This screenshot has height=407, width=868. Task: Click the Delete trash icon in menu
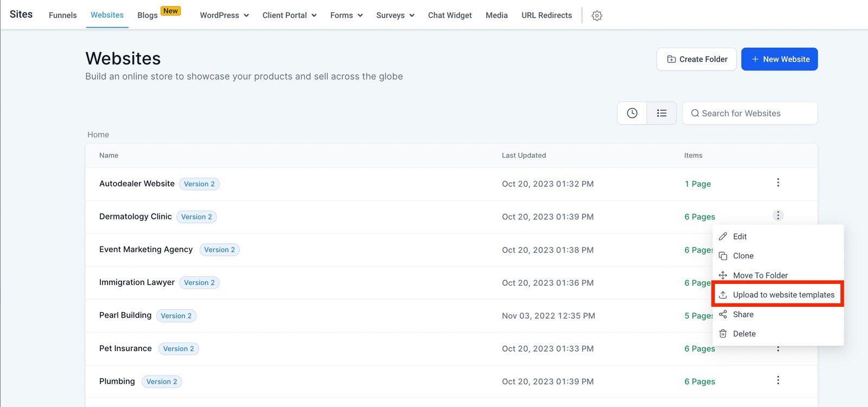click(723, 334)
